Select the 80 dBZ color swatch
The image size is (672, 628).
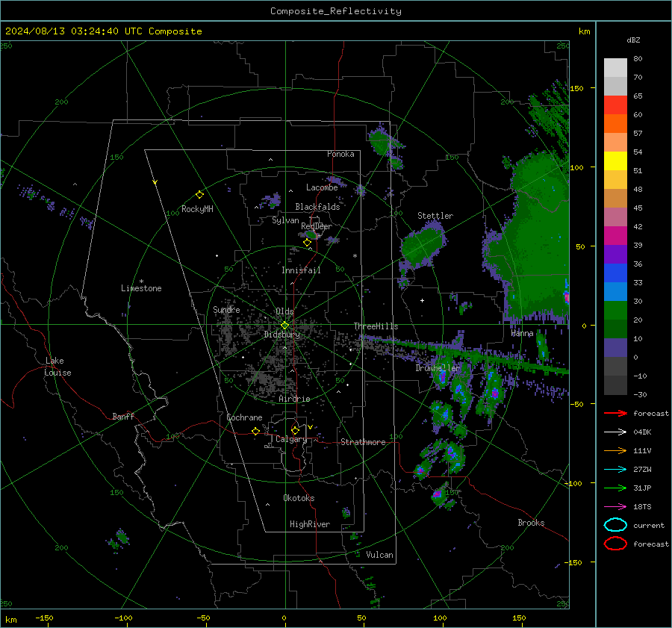615,67
